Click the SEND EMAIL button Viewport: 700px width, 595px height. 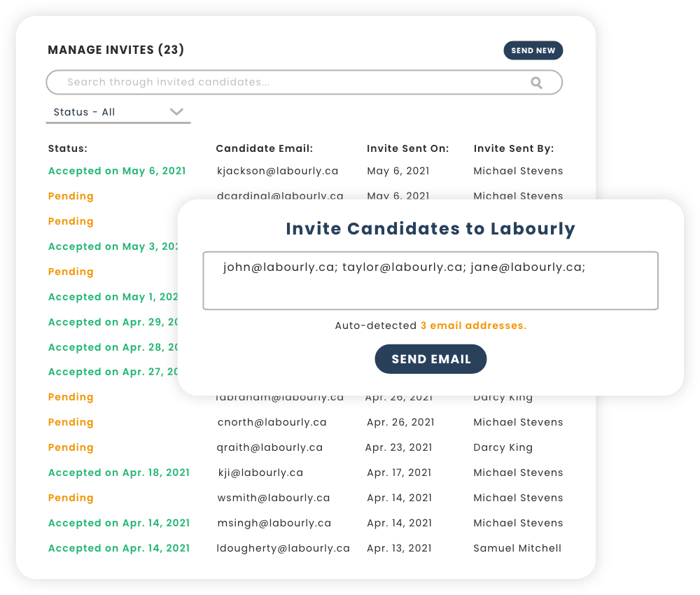430,359
